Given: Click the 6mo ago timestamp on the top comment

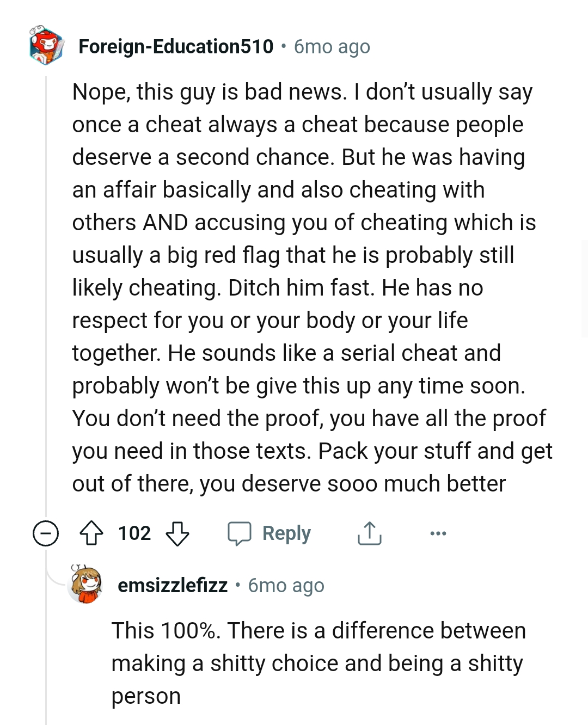Looking at the screenshot, I should (x=331, y=47).
